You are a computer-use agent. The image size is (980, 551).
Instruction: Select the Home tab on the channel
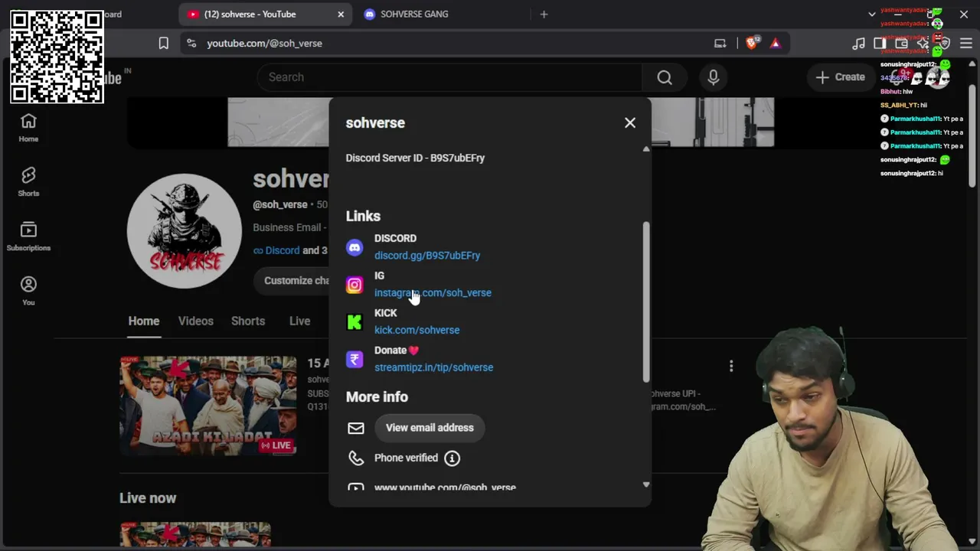tap(144, 321)
